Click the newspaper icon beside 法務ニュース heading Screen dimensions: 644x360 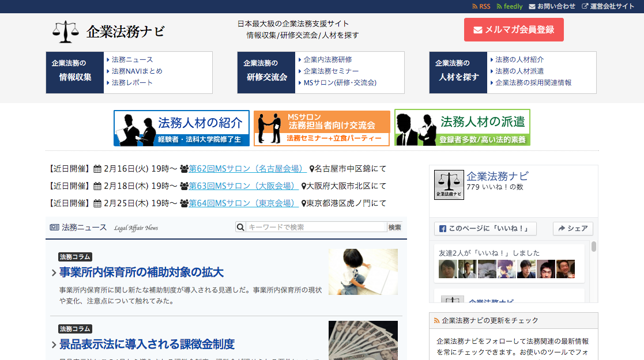point(54,228)
